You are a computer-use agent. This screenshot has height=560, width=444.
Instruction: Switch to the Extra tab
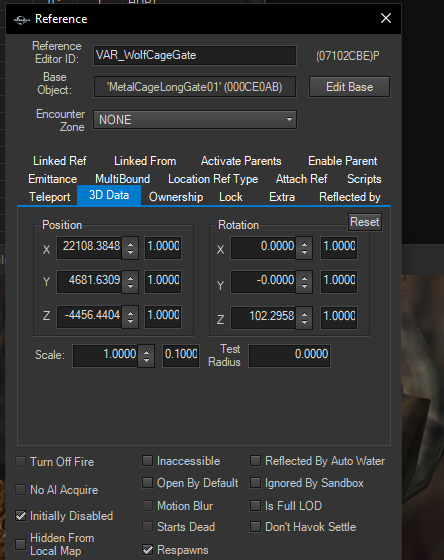[x=282, y=197]
